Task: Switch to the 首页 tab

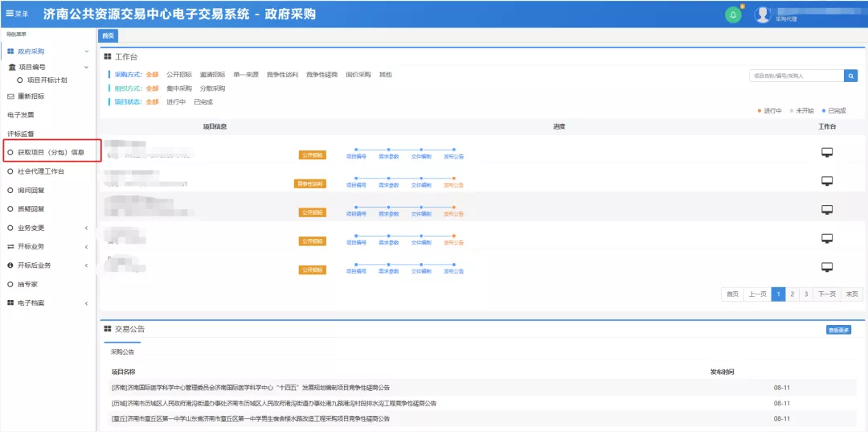Action: pos(107,36)
